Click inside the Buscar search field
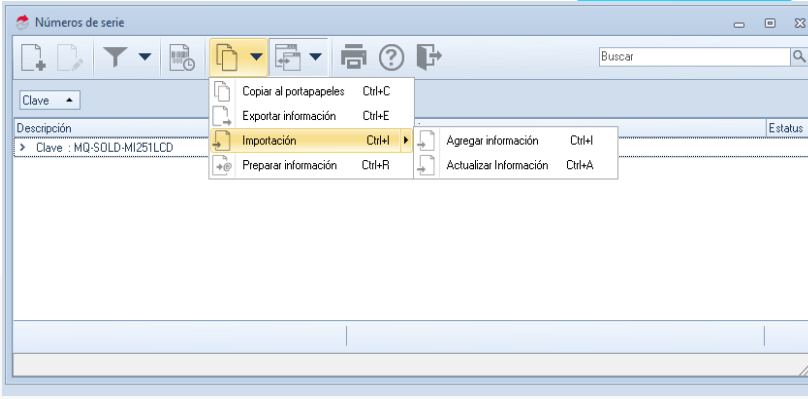The height and width of the screenshot is (399, 808). 695,57
